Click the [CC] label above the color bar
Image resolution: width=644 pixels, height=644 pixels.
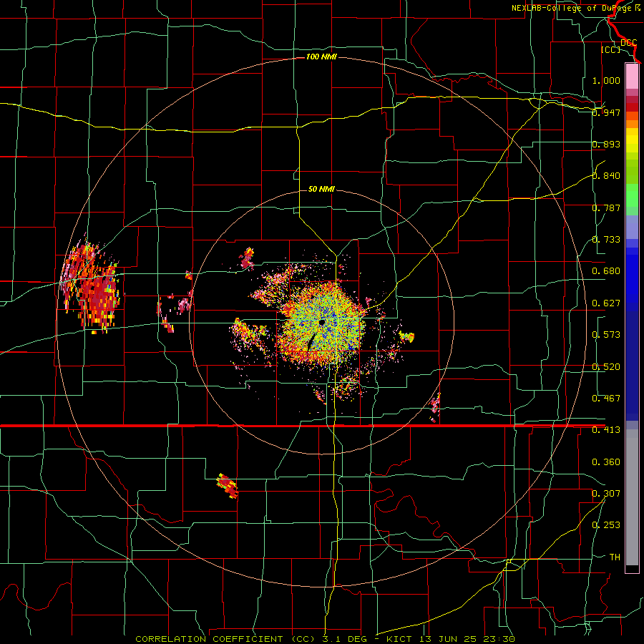click(611, 49)
